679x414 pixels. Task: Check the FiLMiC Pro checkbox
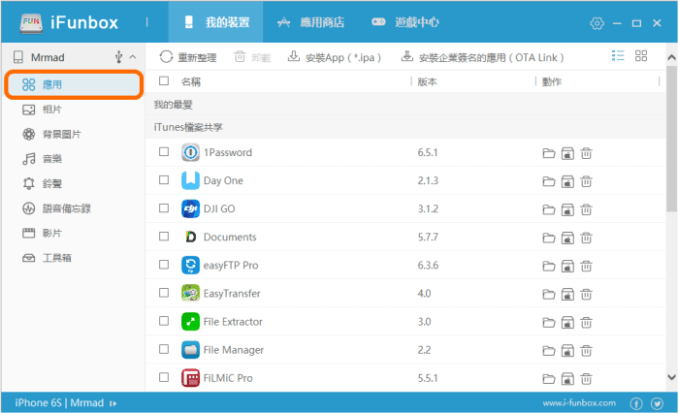click(x=164, y=377)
